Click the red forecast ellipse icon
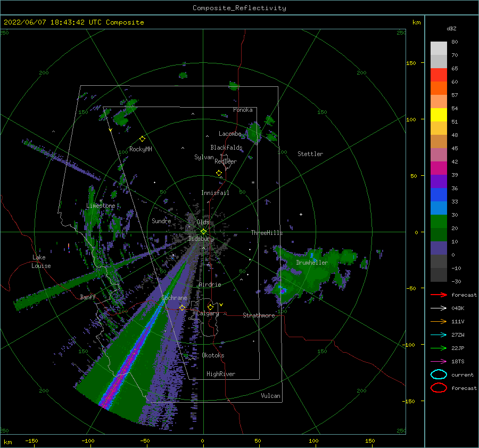The image size is (479, 448). click(x=439, y=388)
